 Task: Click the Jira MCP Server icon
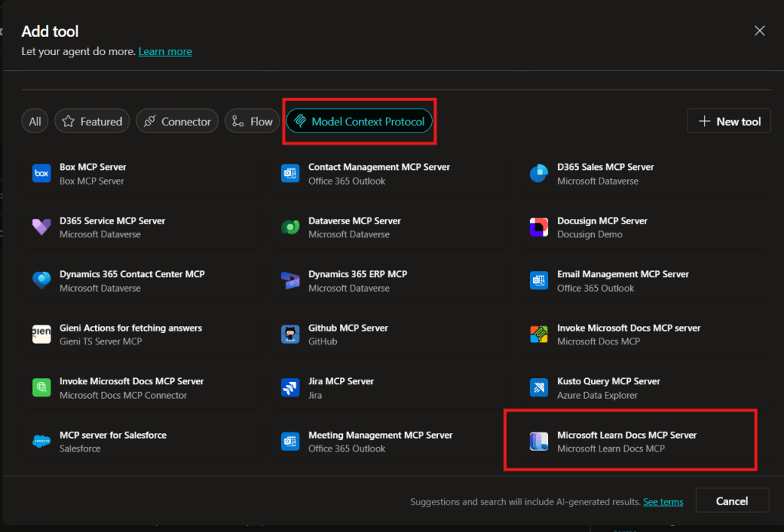(x=290, y=388)
